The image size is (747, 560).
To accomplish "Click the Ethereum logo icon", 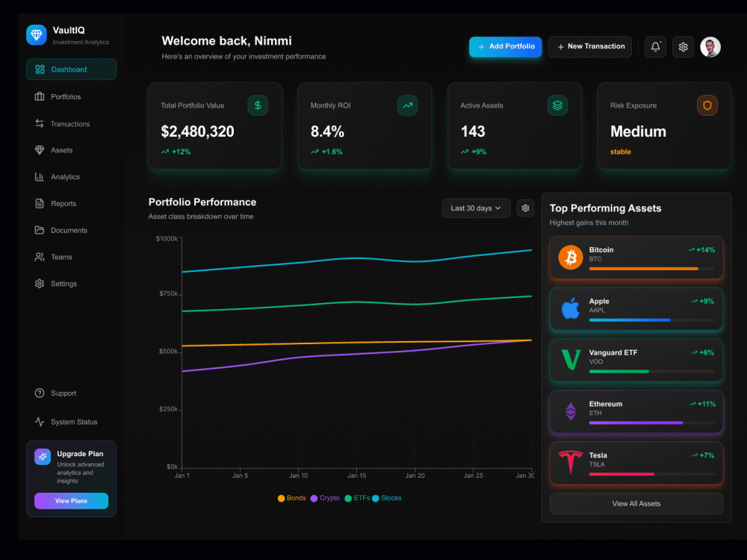I will tap(570, 411).
